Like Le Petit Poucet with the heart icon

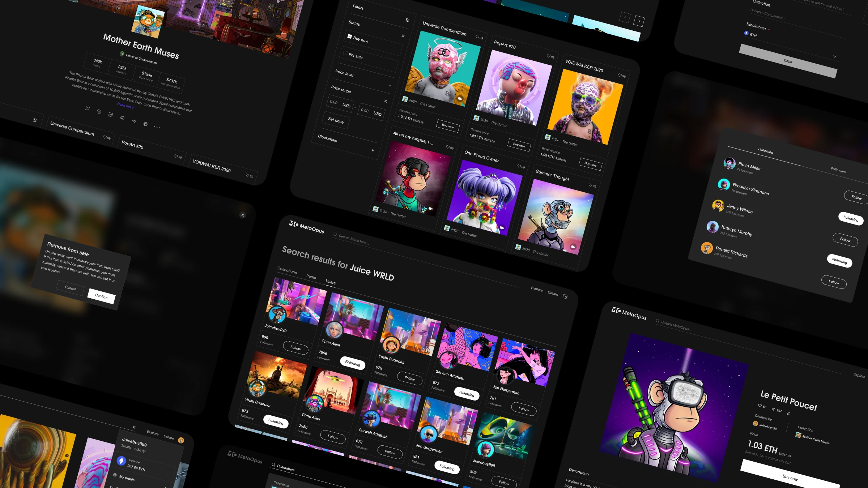pos(760,406)
